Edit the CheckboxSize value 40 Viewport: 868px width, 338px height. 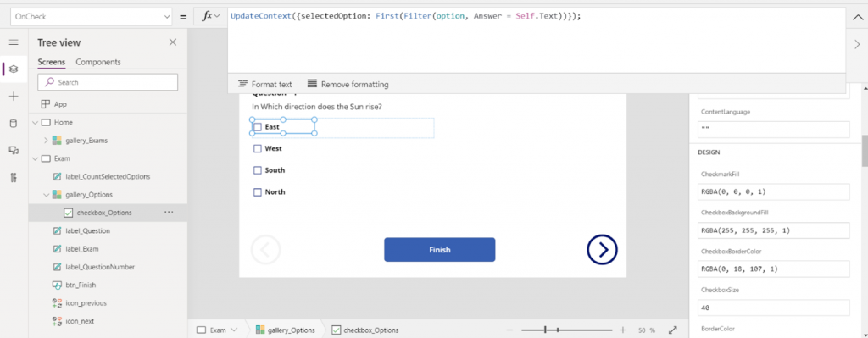[x=773, y=308]
